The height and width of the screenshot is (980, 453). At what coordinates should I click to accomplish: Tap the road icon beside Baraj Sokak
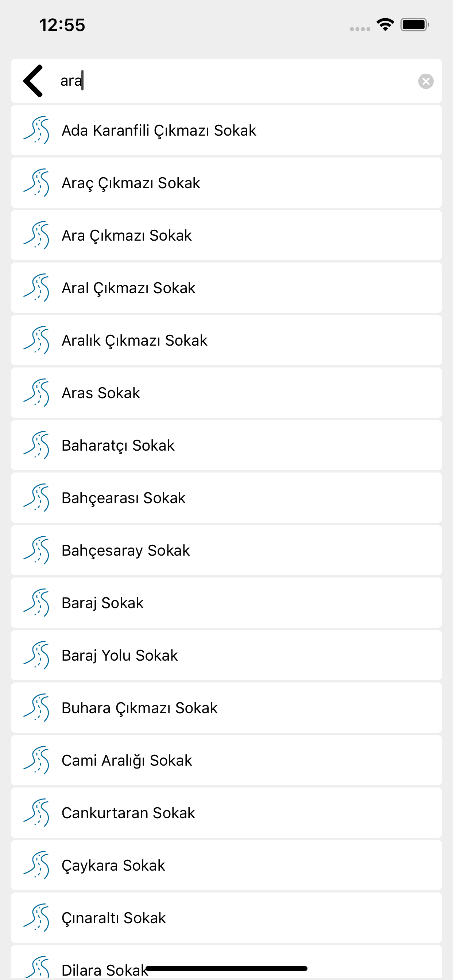tap(36, 603)
